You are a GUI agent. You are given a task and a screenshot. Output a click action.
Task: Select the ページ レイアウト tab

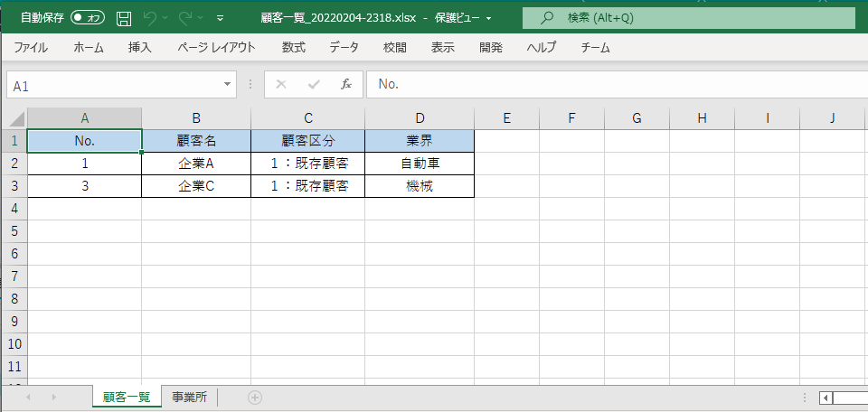point(216,48)
